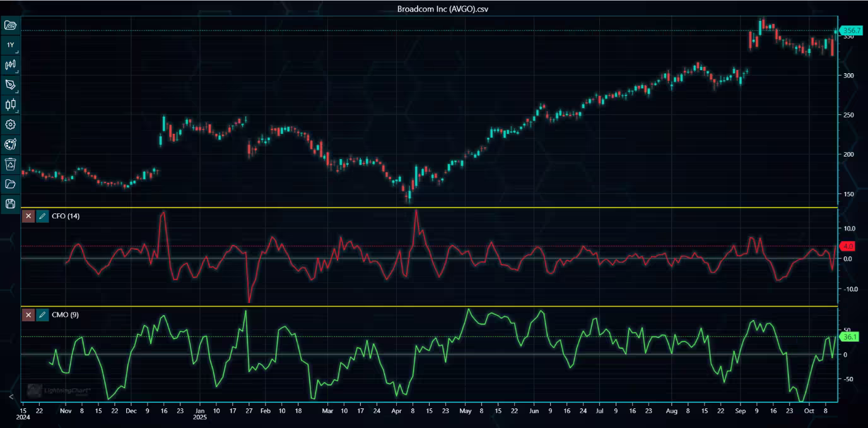Click the Feb label on date axis

[x=265, y=410]
